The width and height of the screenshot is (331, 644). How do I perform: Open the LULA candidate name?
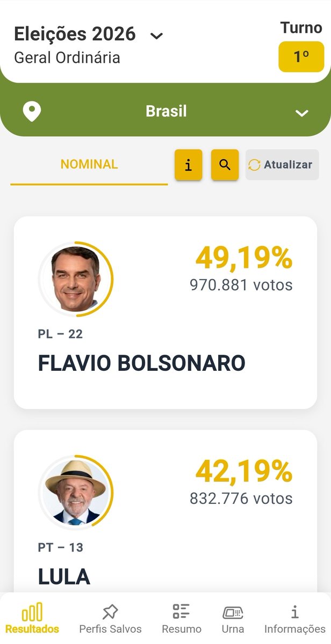pos(64,577)
